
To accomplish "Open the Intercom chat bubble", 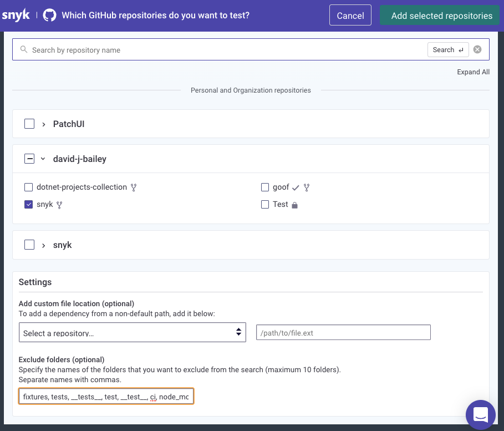I will point(480,414).
